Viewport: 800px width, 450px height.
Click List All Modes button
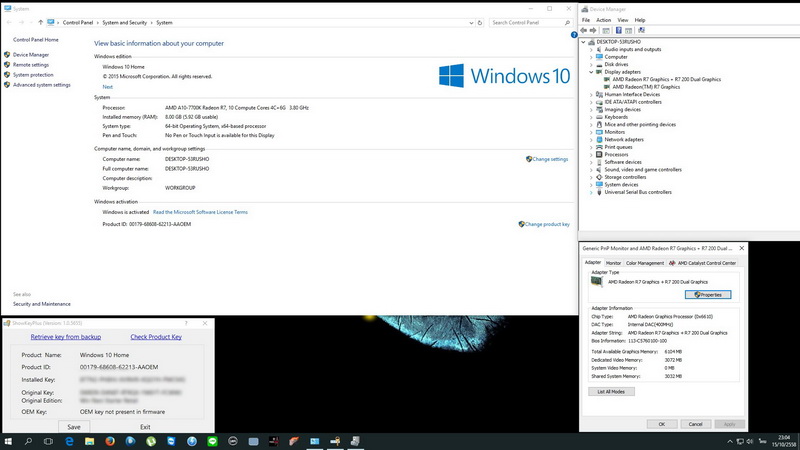(611, 392)
